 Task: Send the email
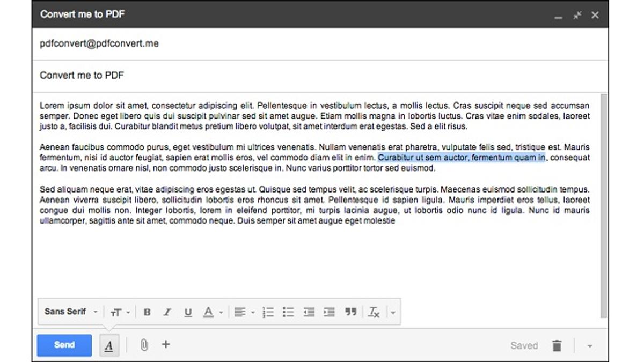click(x=64, y=345)
